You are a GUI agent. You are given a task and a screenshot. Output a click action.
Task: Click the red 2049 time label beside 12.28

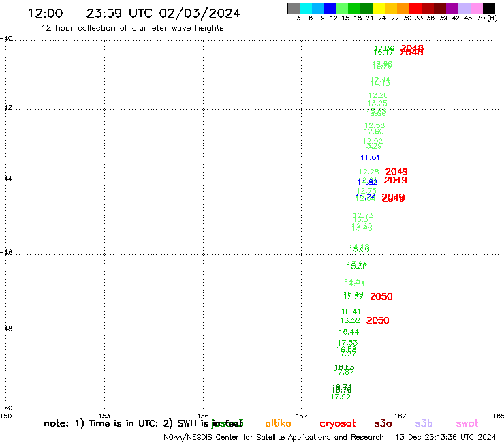tap(396, 172)
